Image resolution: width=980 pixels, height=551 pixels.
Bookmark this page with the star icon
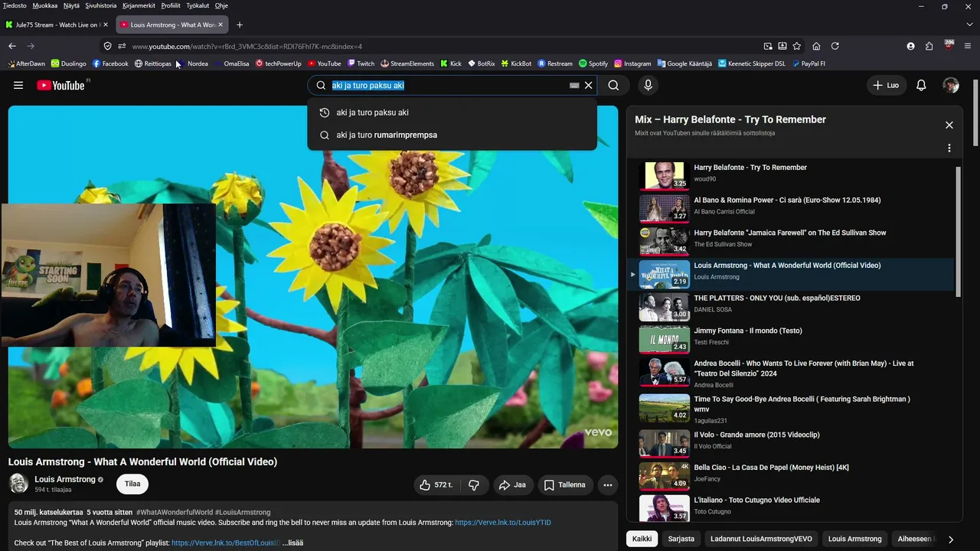(796, 46)
